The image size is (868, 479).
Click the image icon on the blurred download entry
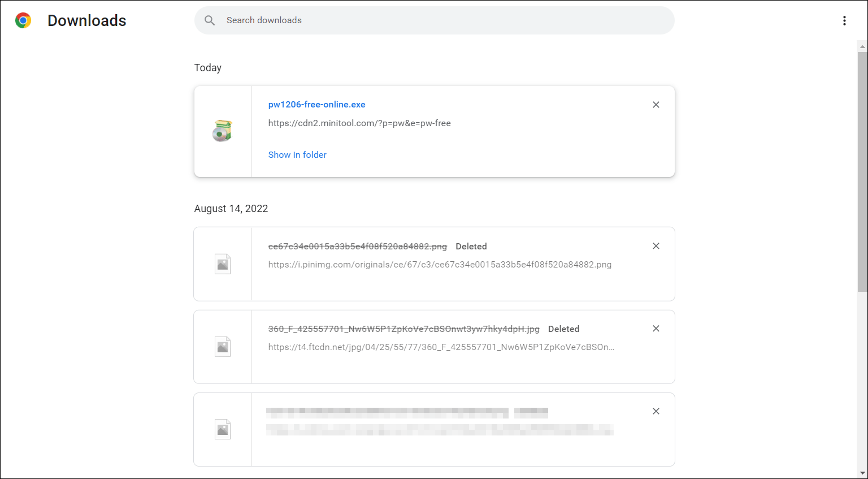pos(222,429)
